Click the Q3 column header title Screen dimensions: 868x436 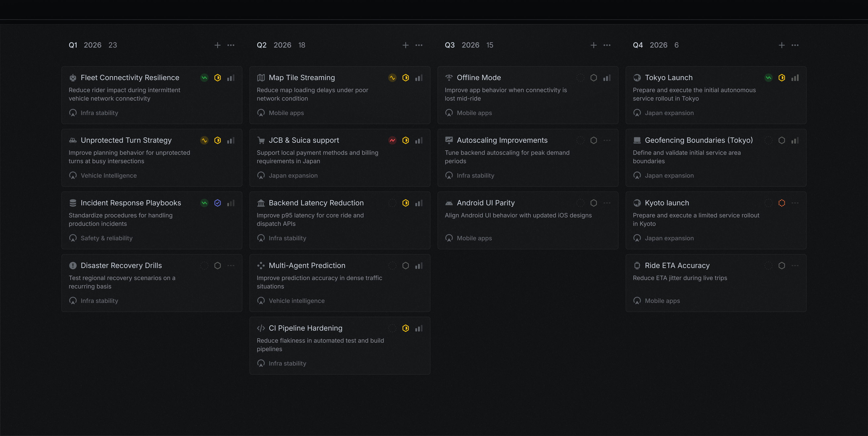449,45
